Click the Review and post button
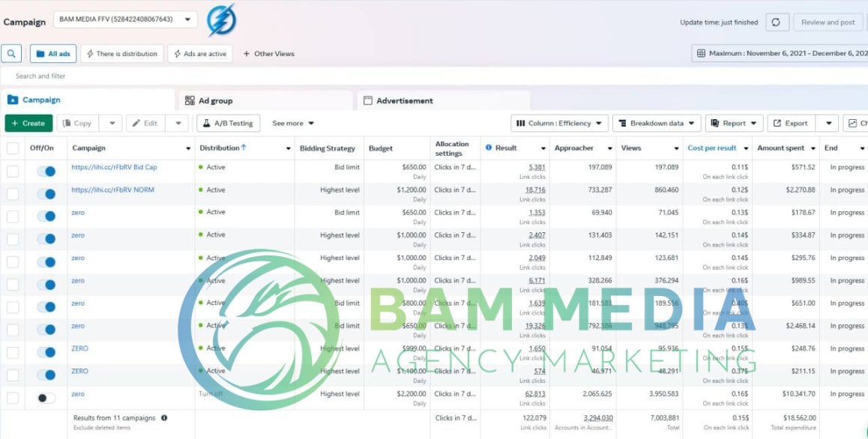 [828, 22]
